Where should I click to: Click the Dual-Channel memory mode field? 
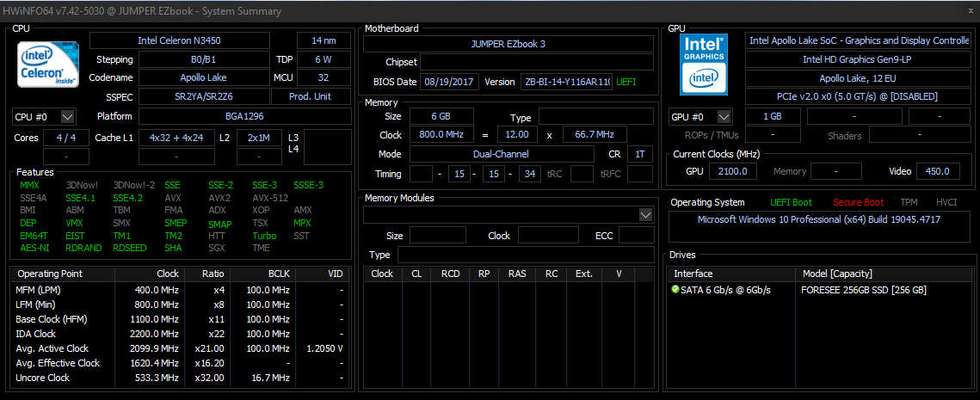(502, 154)
